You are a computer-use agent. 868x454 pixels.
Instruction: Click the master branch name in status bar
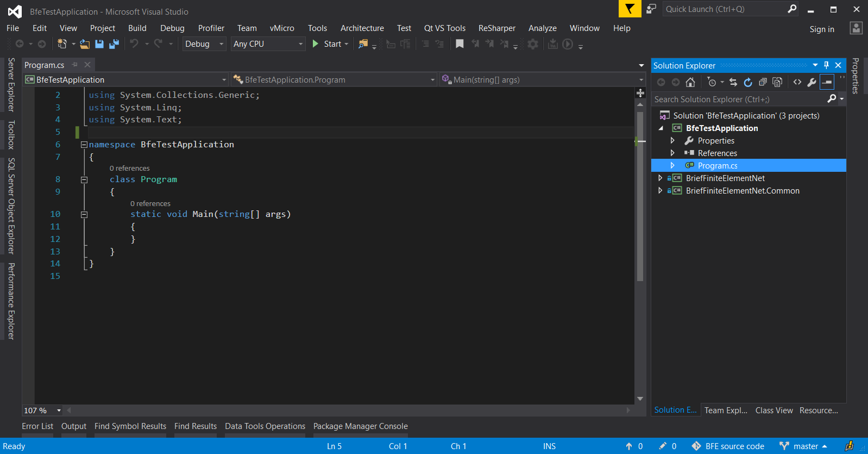[x=806, y=446]
